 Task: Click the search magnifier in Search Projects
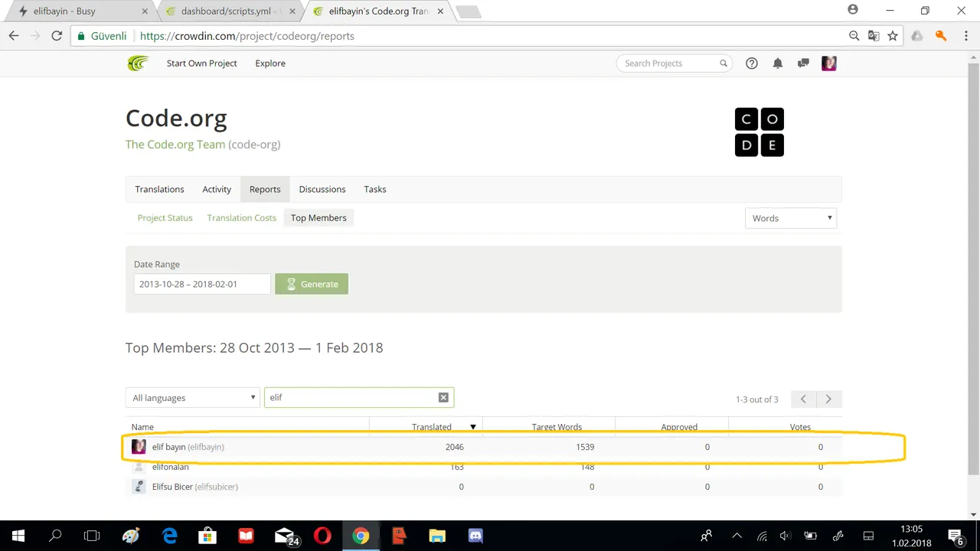723,64
